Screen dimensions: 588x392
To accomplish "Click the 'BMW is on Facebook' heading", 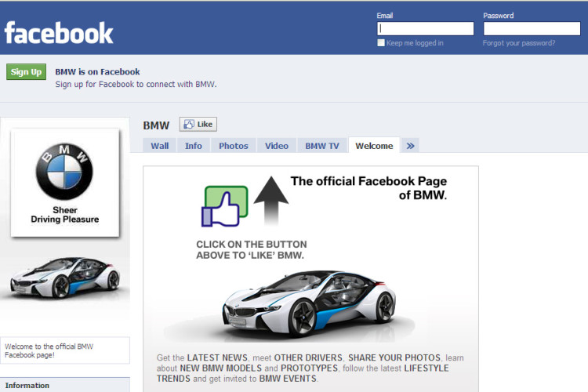I will (97, 71).
